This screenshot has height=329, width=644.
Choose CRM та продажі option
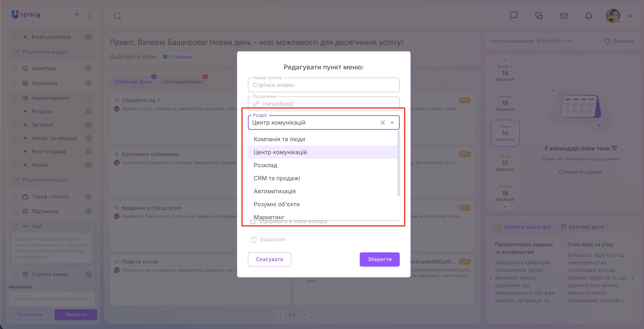[323, 178]
